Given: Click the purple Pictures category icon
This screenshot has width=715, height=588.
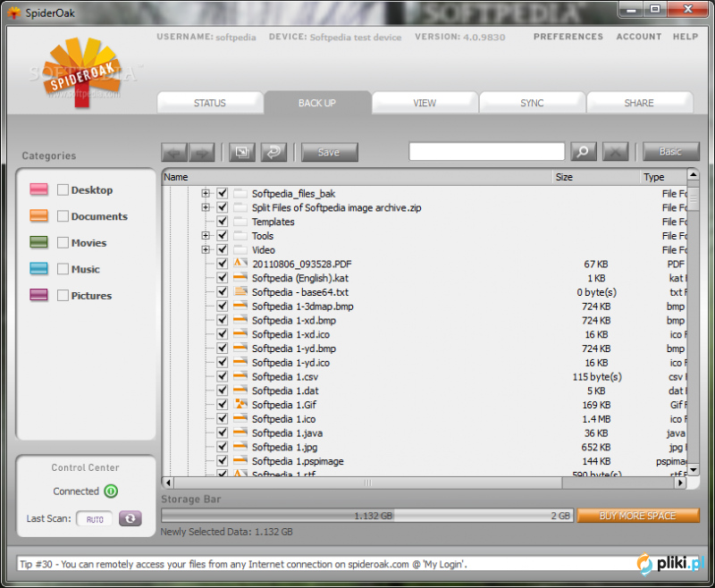Looking at the screenshot, I should [38, 295].
